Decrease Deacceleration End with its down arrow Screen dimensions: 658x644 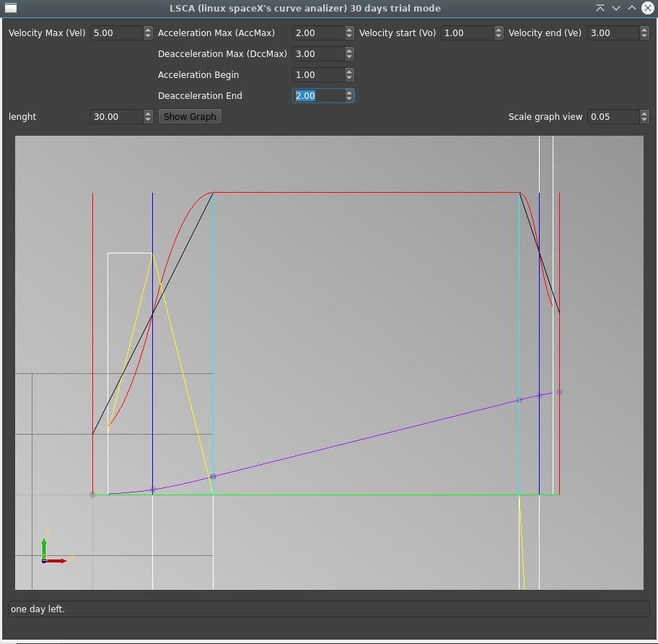(x=349, y=99)
